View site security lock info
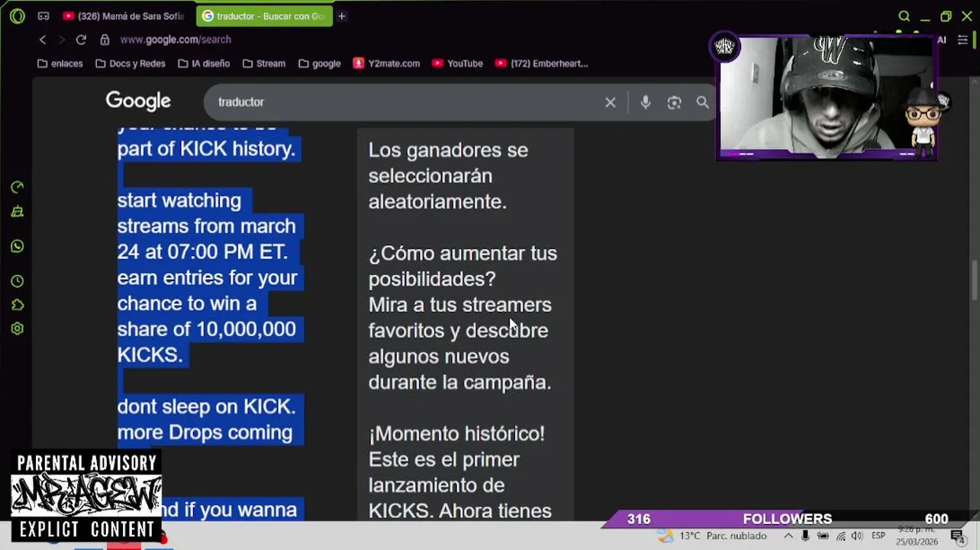The image size is (980, 550). point(105,40)
